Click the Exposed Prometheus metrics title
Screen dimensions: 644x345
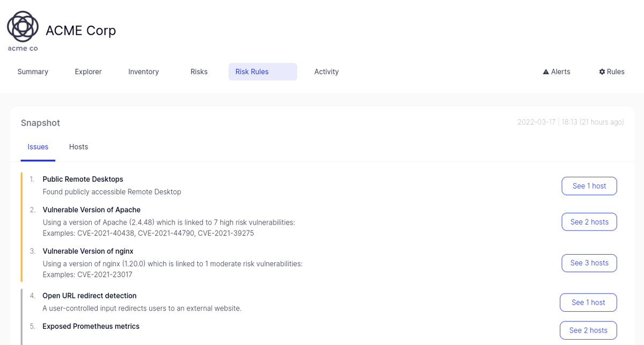coord(91,326)
